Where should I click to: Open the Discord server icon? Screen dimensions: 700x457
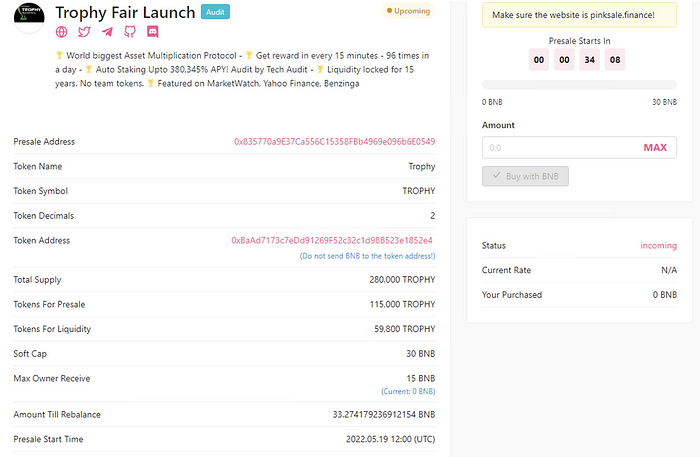click(153, 32)
